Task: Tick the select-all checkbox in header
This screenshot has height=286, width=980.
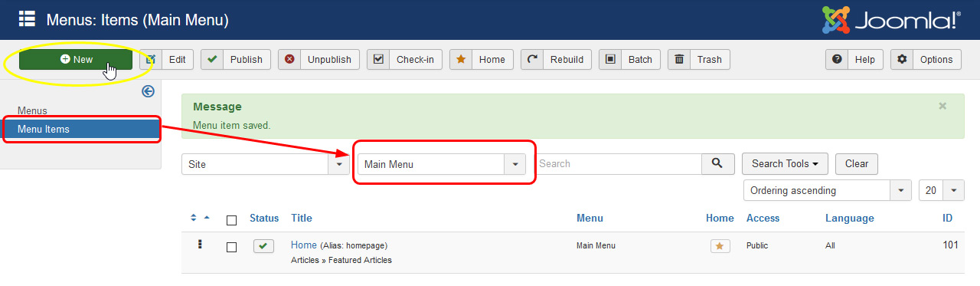Action: click(231, 220)
